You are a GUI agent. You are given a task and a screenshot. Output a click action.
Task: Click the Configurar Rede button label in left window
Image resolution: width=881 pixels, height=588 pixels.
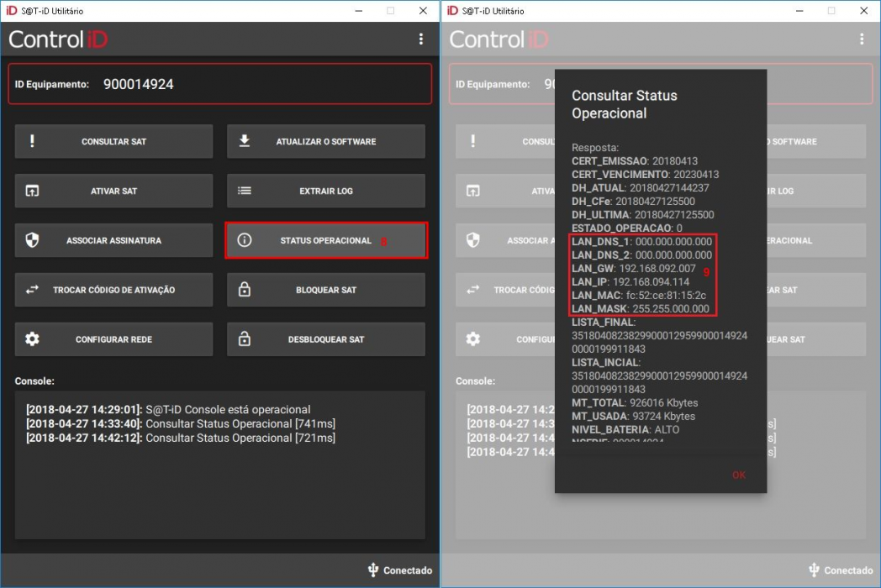[113, 339]
